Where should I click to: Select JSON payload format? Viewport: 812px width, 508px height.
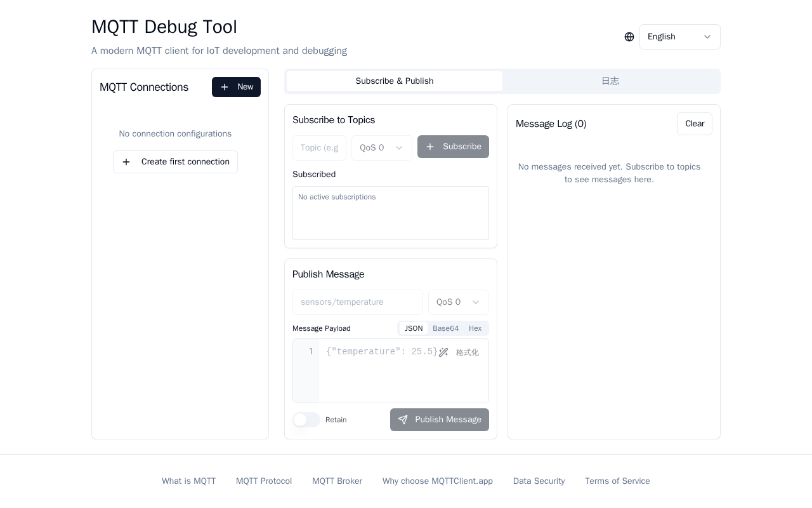pos(414,328)
